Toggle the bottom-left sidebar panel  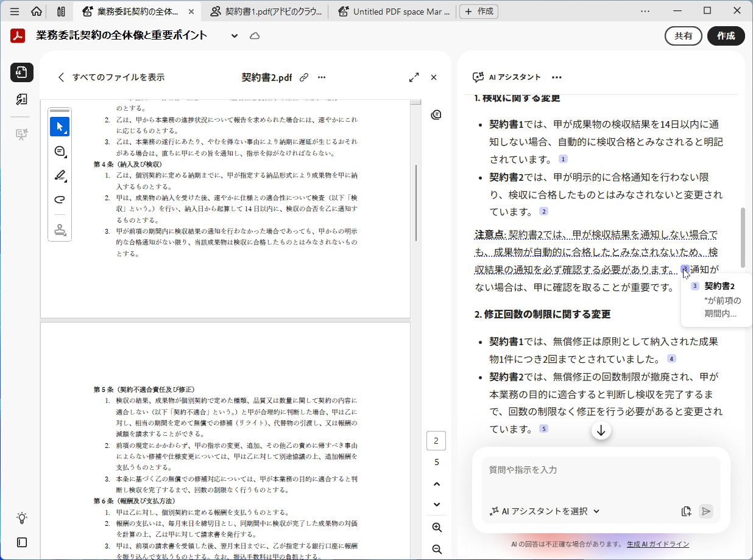[x=22, y=542]
